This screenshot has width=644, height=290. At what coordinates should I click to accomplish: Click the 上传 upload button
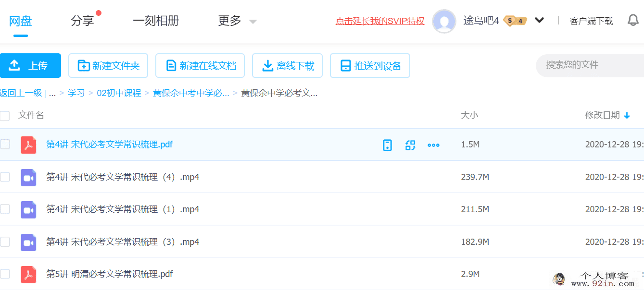(30, 65)
